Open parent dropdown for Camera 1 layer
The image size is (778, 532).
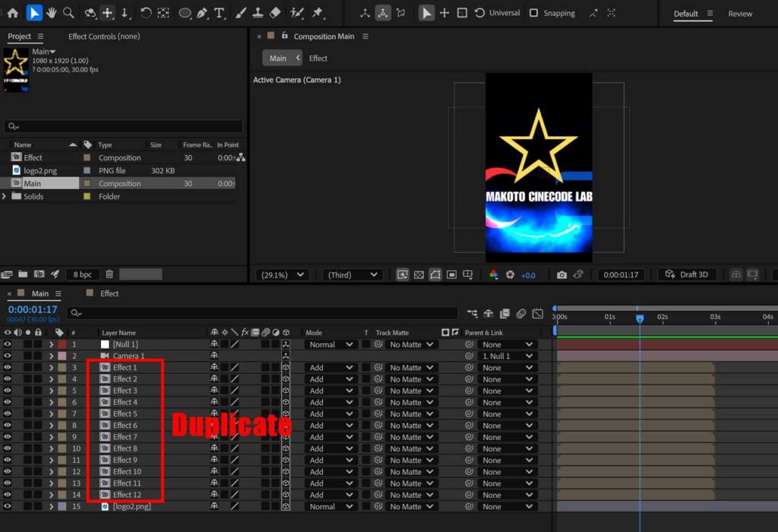coord(507,356)
